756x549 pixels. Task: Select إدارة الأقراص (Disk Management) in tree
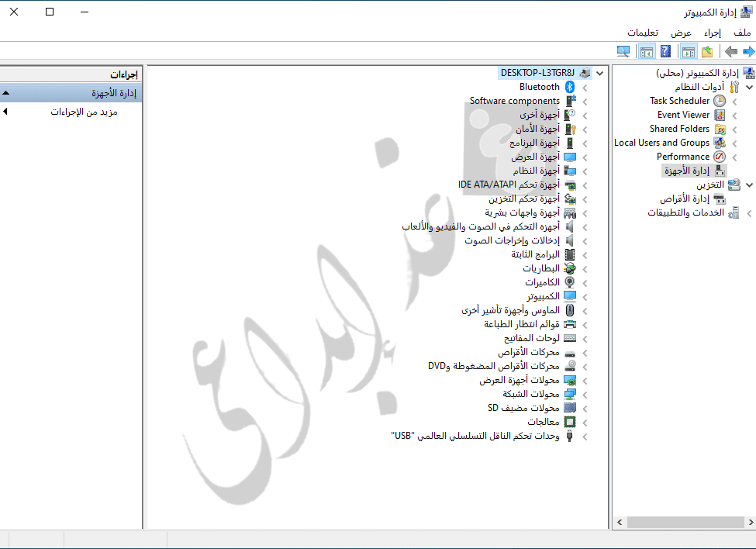[681, 199]
